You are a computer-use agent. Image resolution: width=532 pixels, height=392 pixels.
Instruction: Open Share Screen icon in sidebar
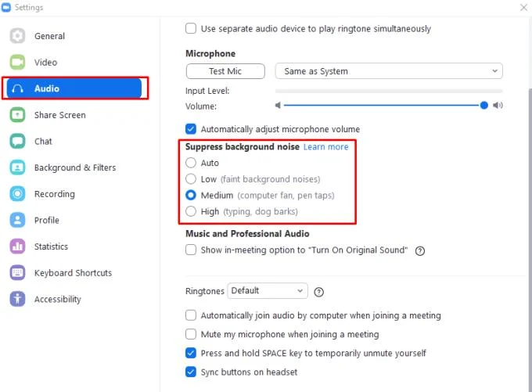pyautogui.click(x=17, y=115)
